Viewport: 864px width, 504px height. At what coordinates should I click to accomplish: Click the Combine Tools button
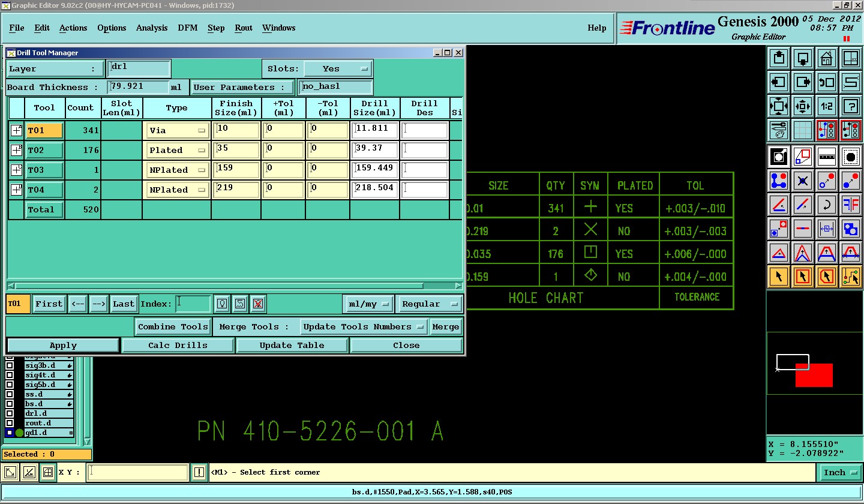pos(173,327)
